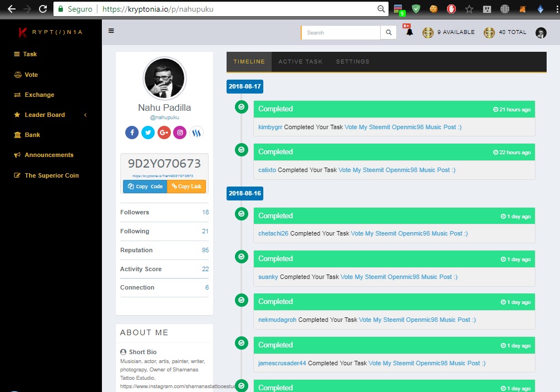Open nekmudagroh user link
The image size is (560, 392).
coord(277,320)
